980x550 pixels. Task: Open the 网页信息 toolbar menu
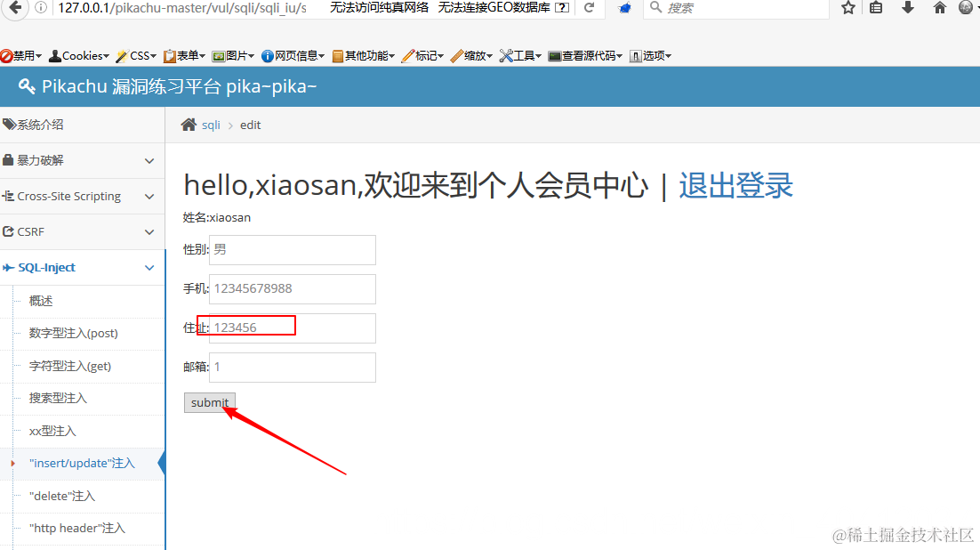coord(293,56)
